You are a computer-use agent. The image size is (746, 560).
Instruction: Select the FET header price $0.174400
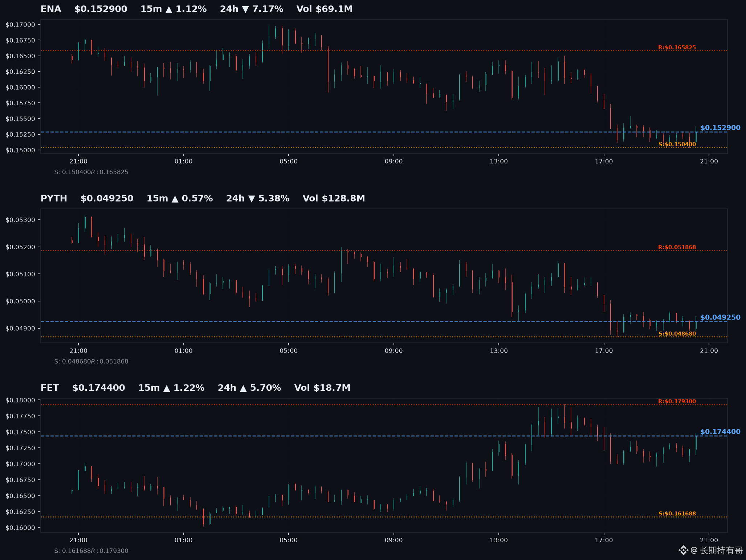tap(99, 388)
